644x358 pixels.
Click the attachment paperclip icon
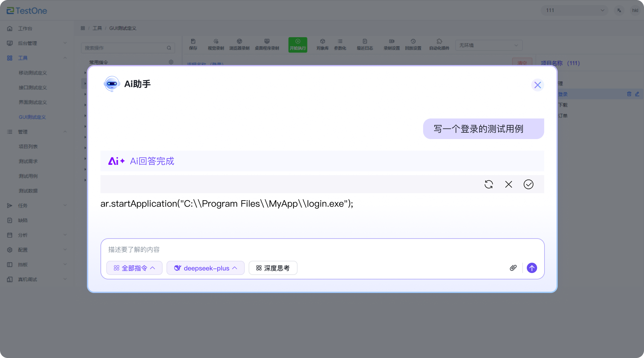[513, 268]
